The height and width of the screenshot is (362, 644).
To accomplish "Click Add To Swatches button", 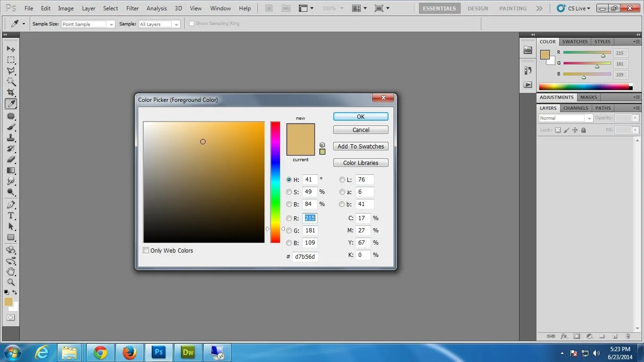I will click(x=361, y=146).
